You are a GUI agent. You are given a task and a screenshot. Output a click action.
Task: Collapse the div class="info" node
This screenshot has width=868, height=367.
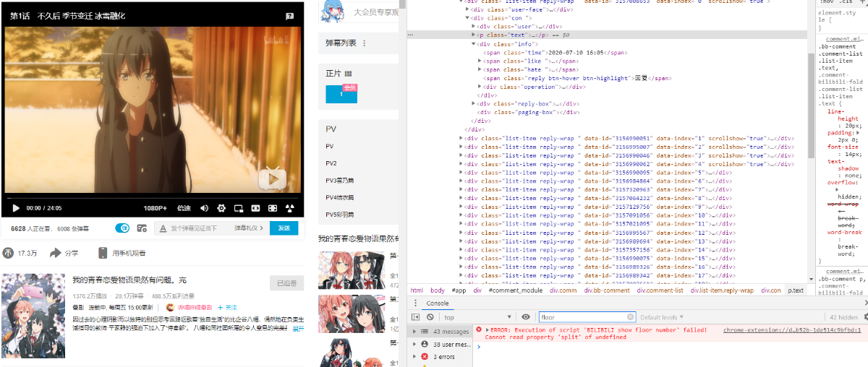[x=473, y=44]
